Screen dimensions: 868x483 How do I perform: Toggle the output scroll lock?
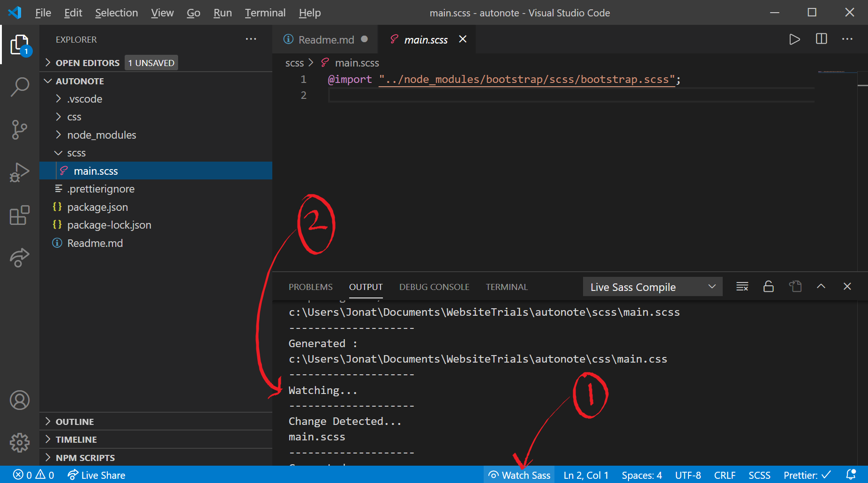(x=769, y=287)
